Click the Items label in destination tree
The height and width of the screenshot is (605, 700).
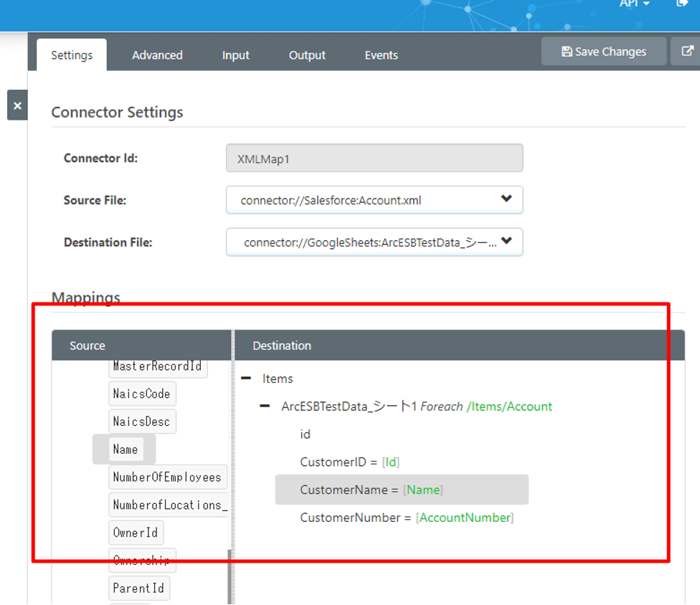pyautogui.click(x=278, y=378)
